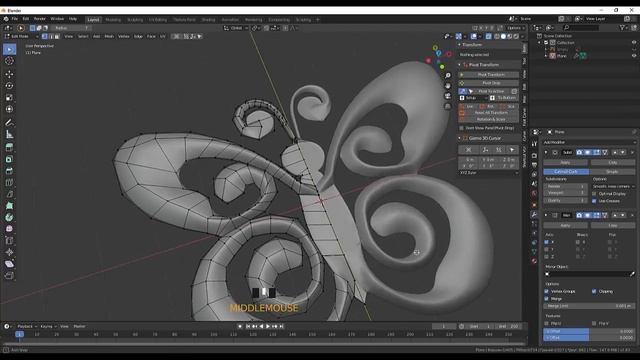Open the Mesh menu in the viewport header
This screenshot has height=360, width=640.
(109, 36)
